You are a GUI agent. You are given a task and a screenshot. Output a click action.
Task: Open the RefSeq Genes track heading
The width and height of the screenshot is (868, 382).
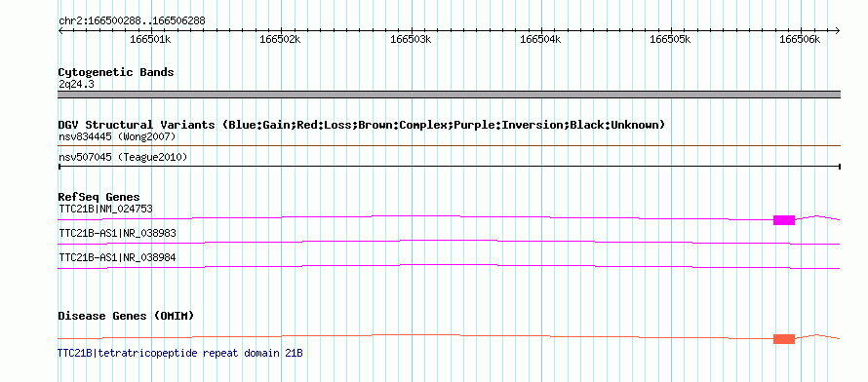tap(99, 198)
